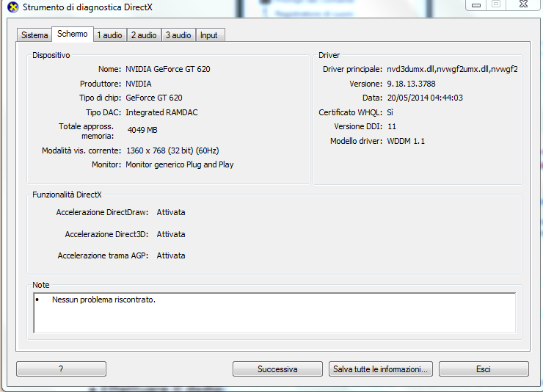The width and height of the screenshot is (543, 392).
Task: Select the Schermo tab
Action: point(73,34)
